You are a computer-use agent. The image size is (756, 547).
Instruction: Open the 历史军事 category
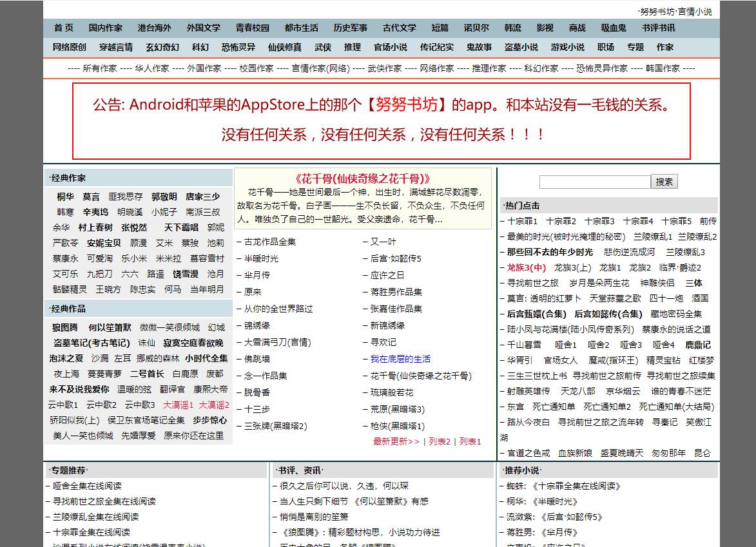point(350,28)
